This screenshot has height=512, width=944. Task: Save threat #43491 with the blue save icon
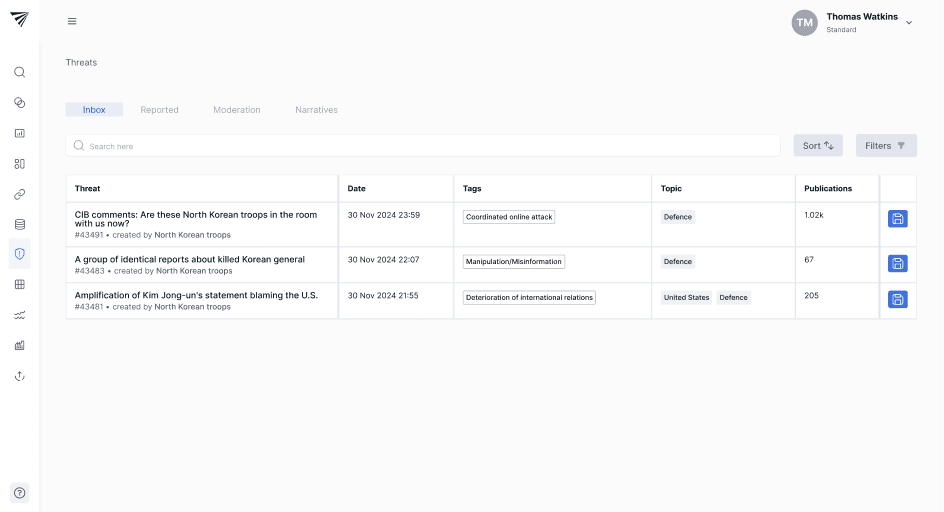coord(897,219)
